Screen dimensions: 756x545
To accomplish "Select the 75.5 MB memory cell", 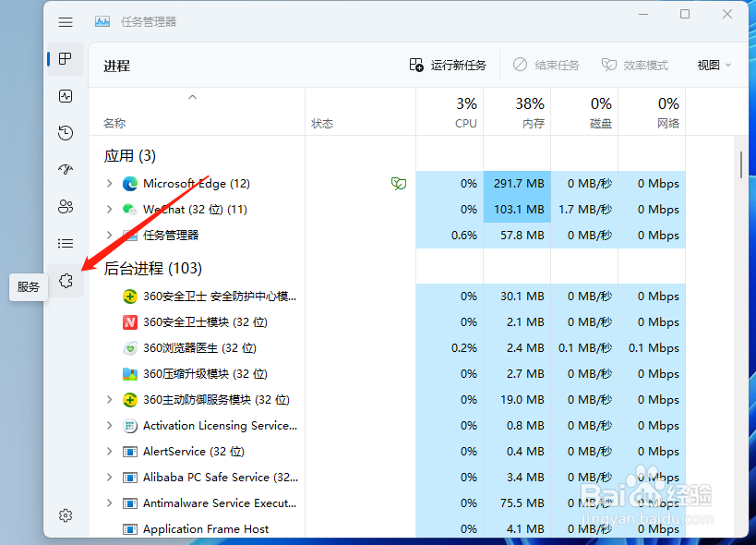I will click(x=517, y=503).
